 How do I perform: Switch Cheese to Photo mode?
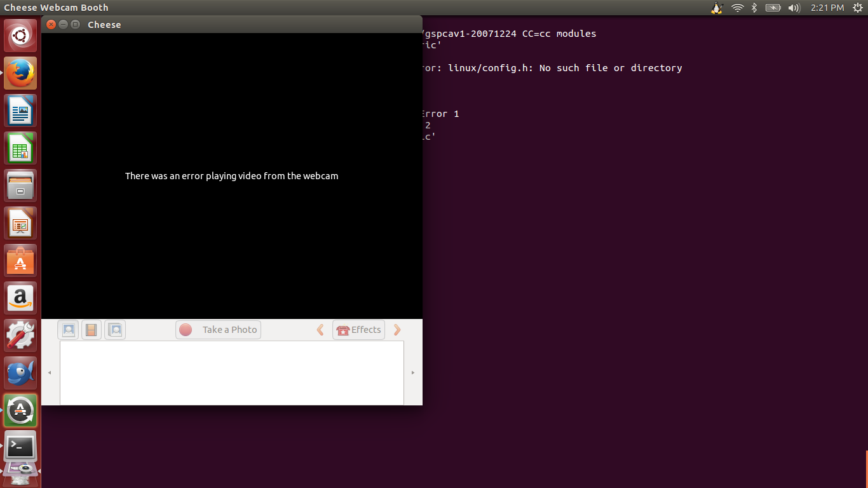[x=69, y=330]
